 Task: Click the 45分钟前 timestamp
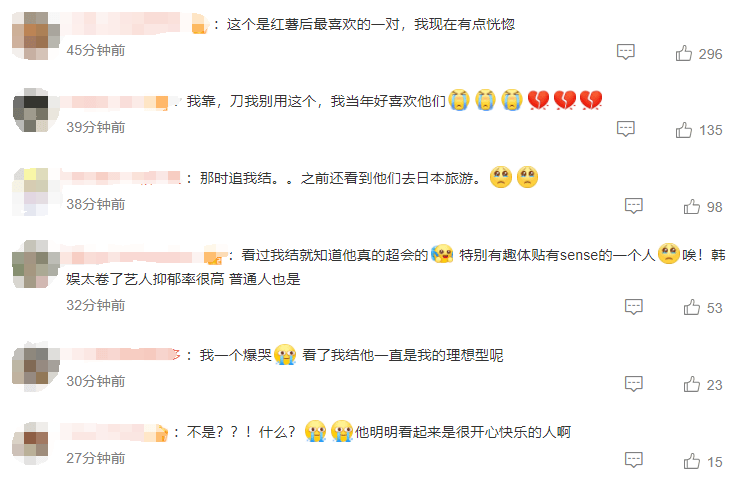click(96, 50)
